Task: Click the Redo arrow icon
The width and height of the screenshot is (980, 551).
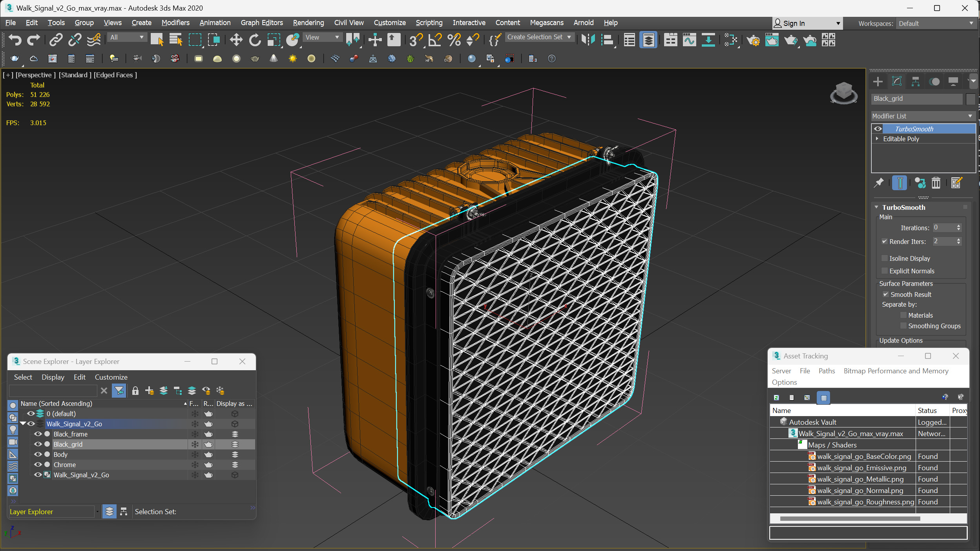Action: [x=33, y=40]
